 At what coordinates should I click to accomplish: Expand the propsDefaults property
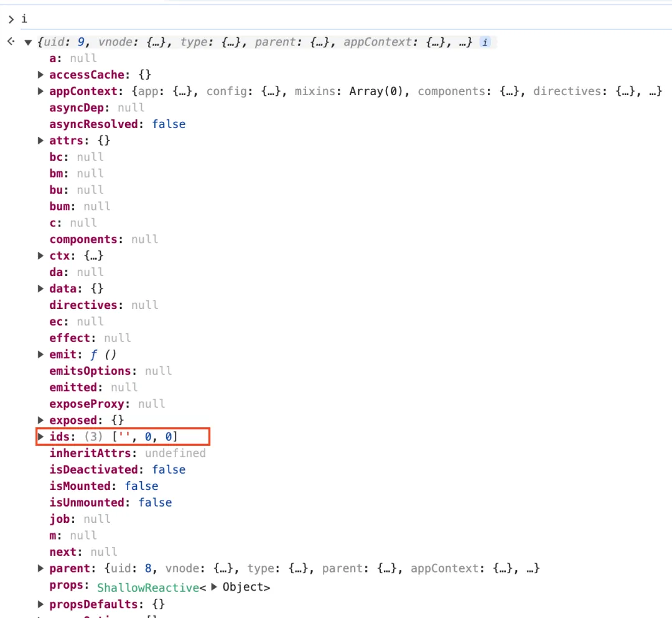tap(40, 604)
